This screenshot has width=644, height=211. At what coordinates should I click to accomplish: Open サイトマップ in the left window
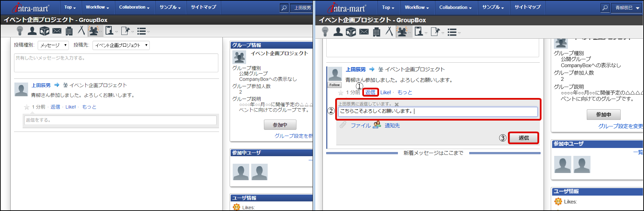[203, 7]
